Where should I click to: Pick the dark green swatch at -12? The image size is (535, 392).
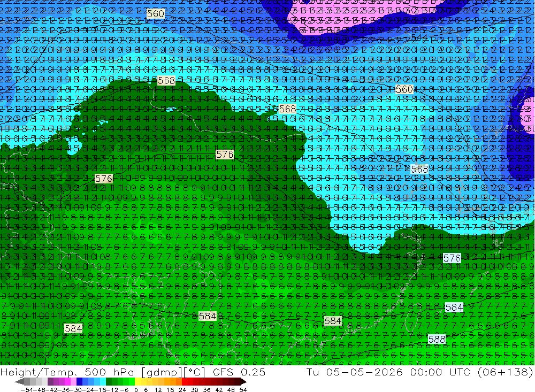109,381
